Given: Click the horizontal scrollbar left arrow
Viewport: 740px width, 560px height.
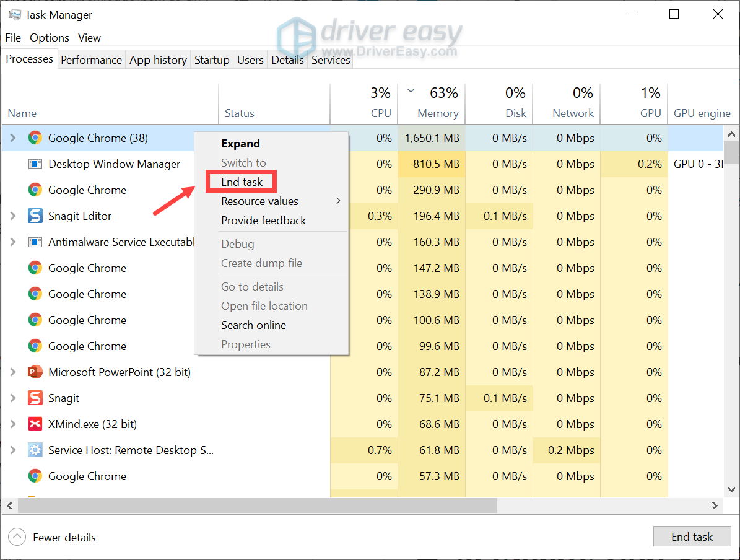Looking at the screenshot, I should pyautogui.click(x=9, y=505).
